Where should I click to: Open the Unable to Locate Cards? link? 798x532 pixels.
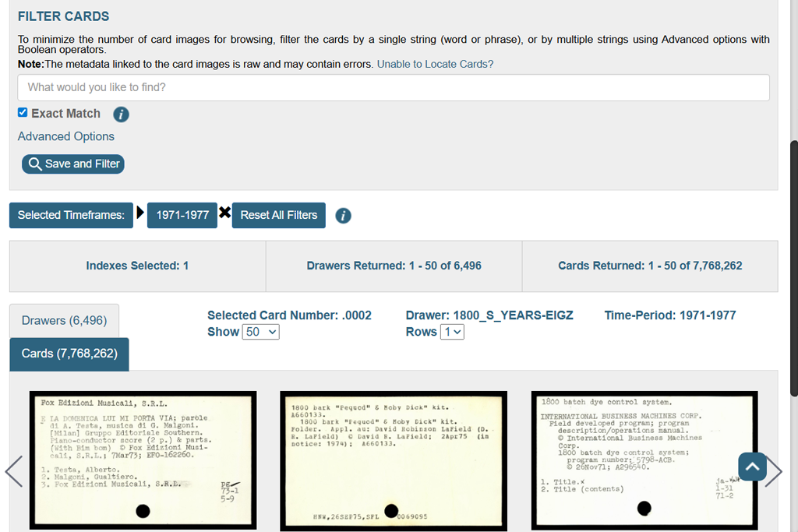[x=435, y=64]
